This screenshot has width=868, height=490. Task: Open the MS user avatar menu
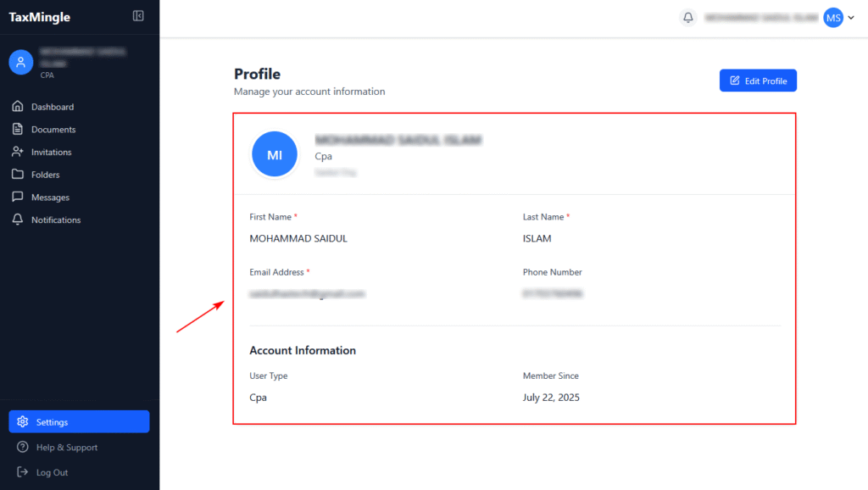pyautogui.click(x=833, y=17)
